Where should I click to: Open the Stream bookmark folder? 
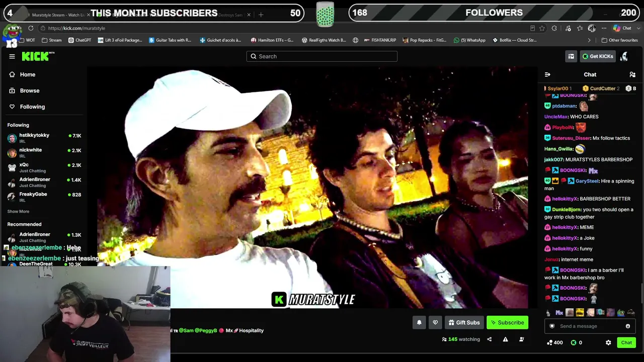(x=52, y=40)
